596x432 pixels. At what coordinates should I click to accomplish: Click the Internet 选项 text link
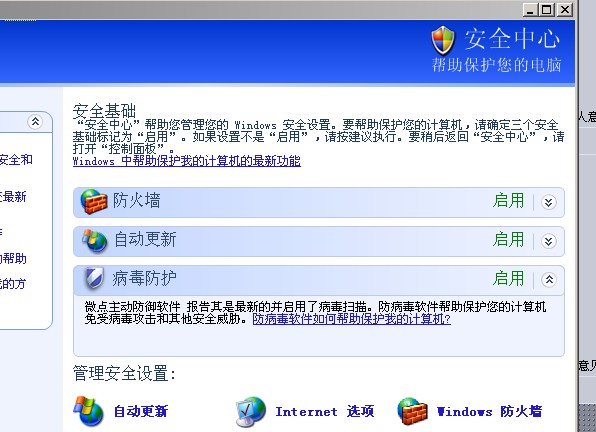click(325, 411)
